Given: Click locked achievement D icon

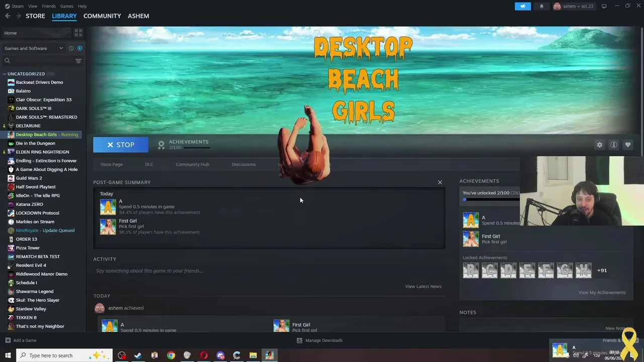Looking at the screenshot, I should [508, 270].
